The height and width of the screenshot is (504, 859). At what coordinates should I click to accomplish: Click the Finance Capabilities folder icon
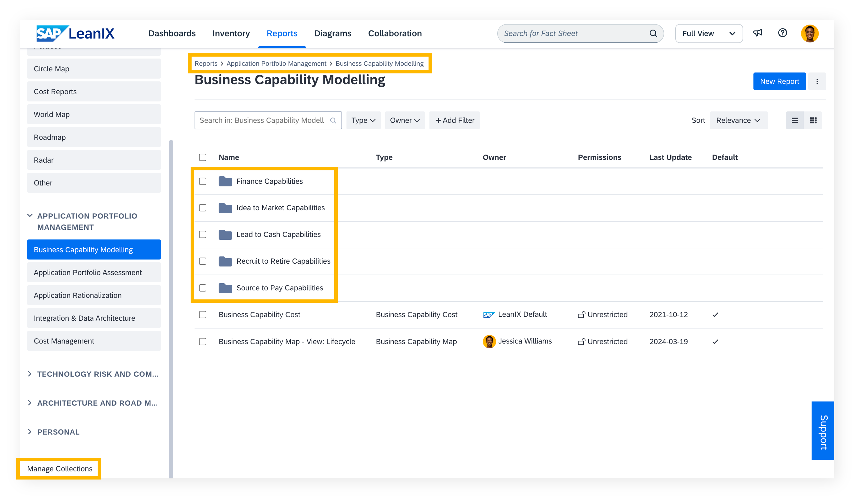[x=225, y=181]
